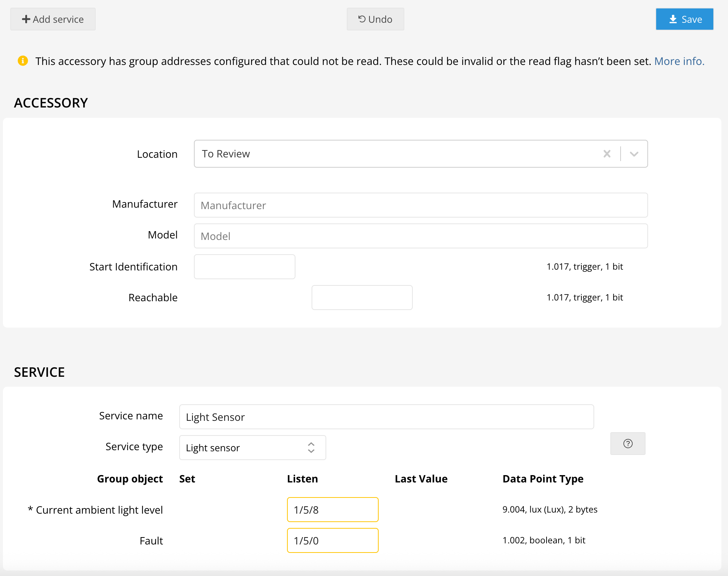Click the Data Point Type column header

tap(543, 479)
